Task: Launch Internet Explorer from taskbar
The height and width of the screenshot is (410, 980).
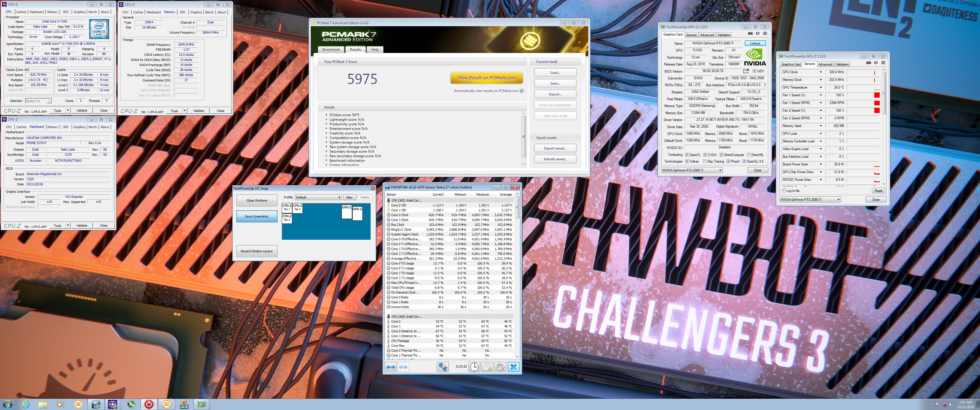Action: pyautogui.click(x=25, y=404)
